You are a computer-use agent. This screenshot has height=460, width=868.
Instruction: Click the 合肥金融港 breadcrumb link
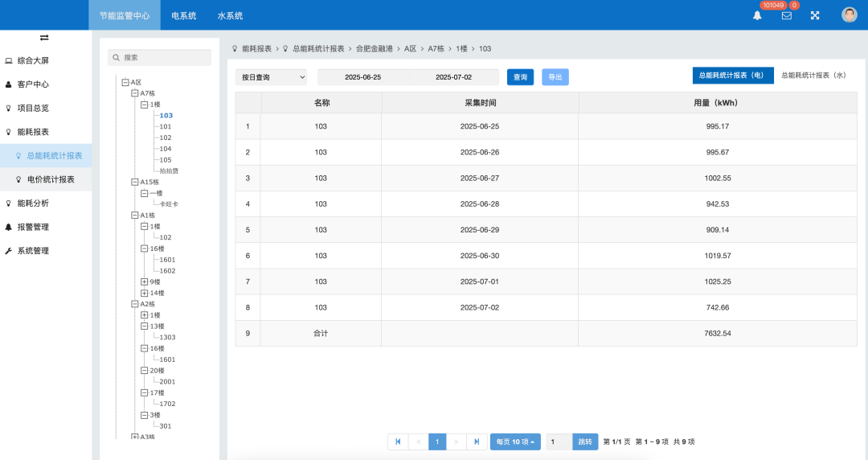375,49
